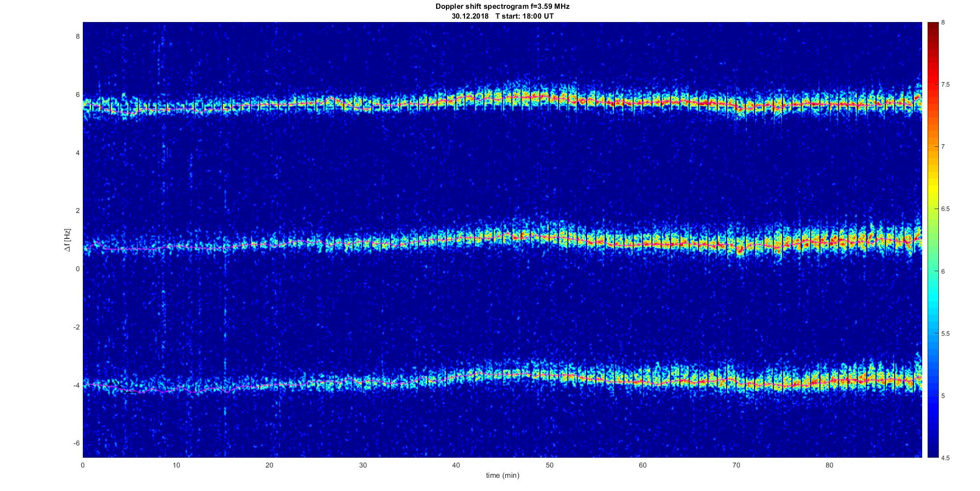Click the y-axis tick label '0'
Image resolution: width=980 pixels, height=491 pixels.
coord(77,269)
